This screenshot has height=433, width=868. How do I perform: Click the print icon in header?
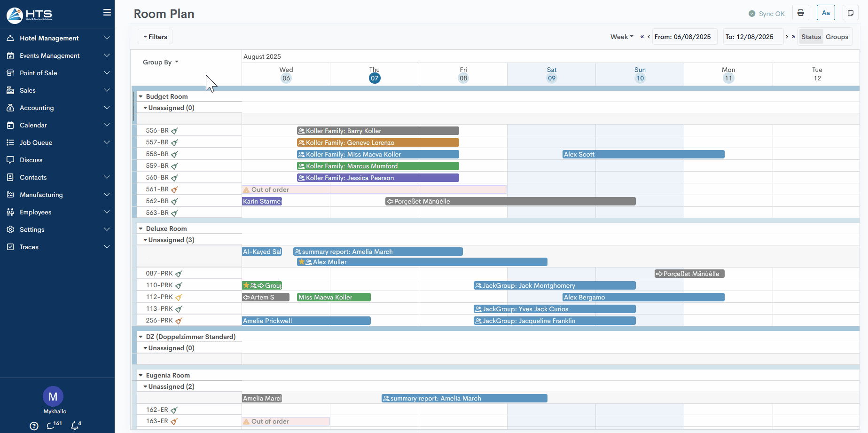(801, 13)
